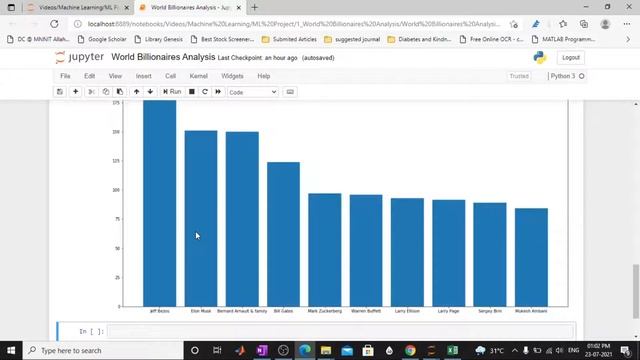Image resolution: width=640 pixels, height=360 pixels.
Task: Restart kernel and rerun all icon
Action: coord(218,92)
